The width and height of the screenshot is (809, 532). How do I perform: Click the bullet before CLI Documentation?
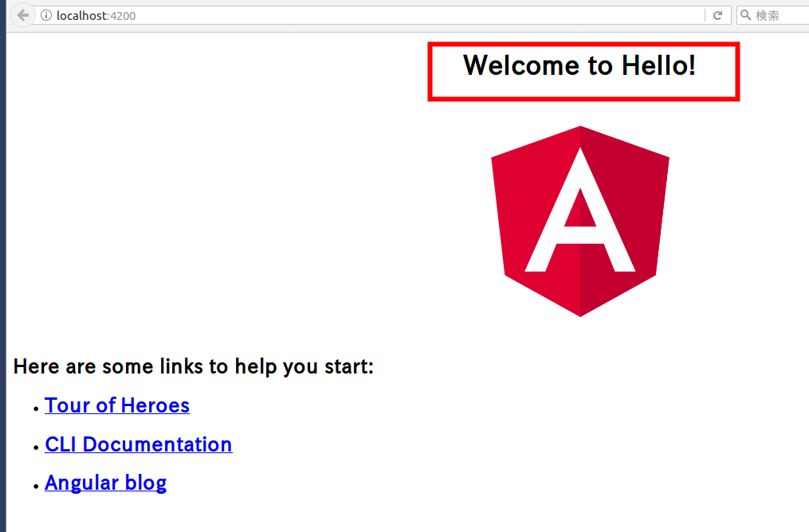[x=36, y=448]
